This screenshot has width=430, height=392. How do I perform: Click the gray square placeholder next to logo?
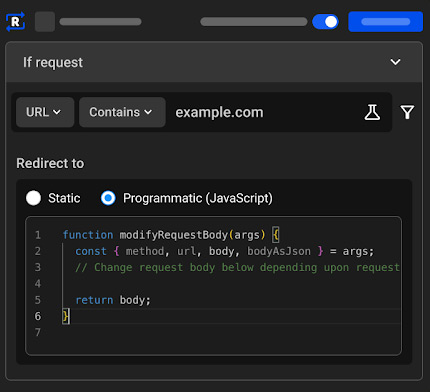click(x=45, y=22)
